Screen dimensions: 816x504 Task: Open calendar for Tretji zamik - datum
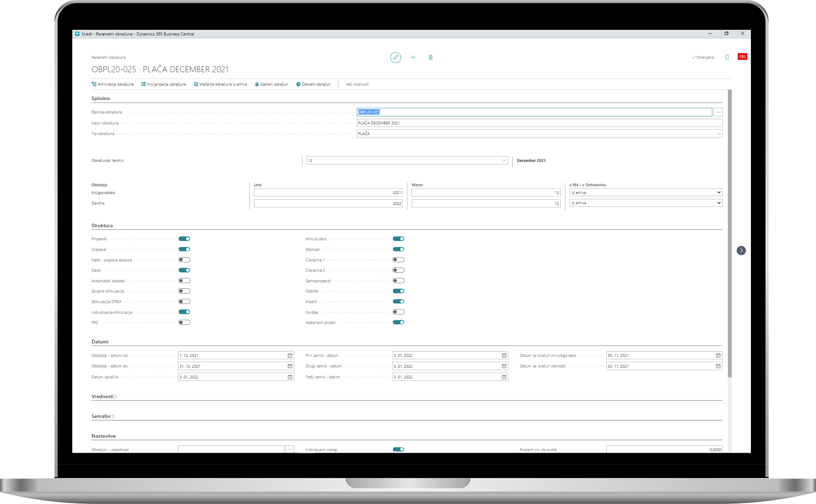[504, 377]
